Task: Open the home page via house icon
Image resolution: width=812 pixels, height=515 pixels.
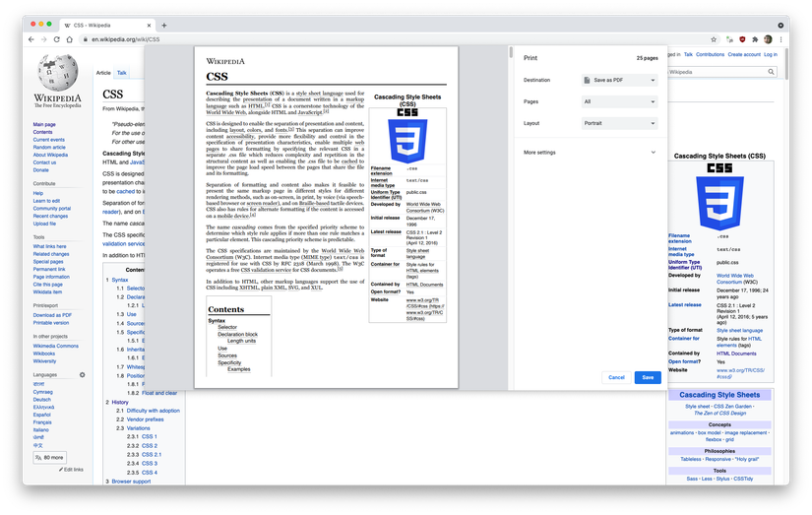Action: click(x=70, y=39)
